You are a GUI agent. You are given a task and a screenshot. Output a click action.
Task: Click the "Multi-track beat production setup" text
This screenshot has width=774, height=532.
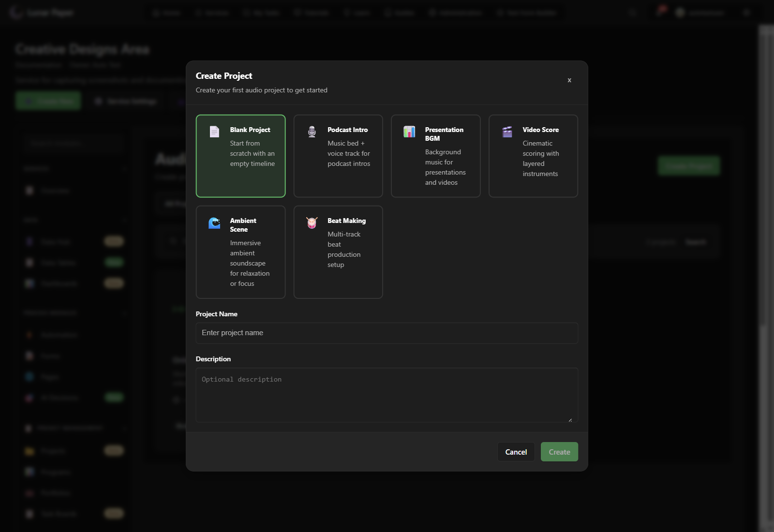click(x=344, y=250)
